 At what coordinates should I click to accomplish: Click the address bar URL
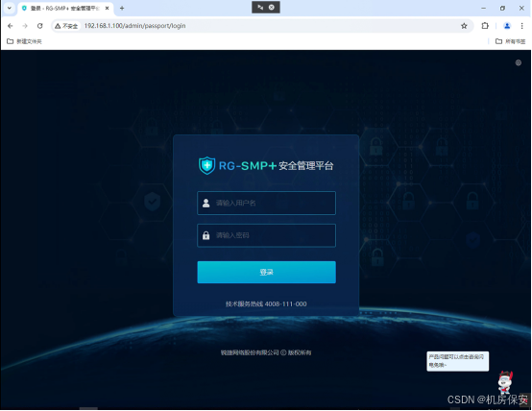click(x=134, y=26)
